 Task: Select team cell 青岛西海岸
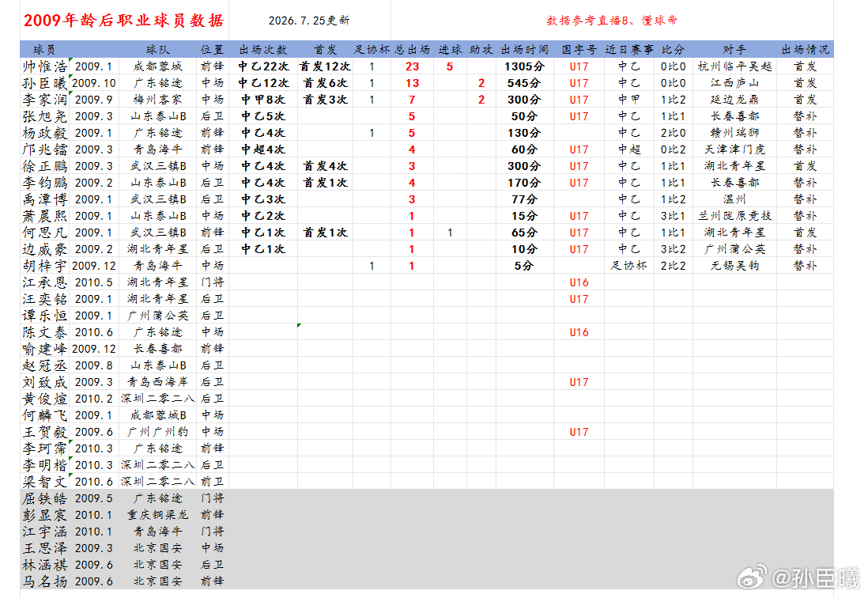[x=158, y=382]
